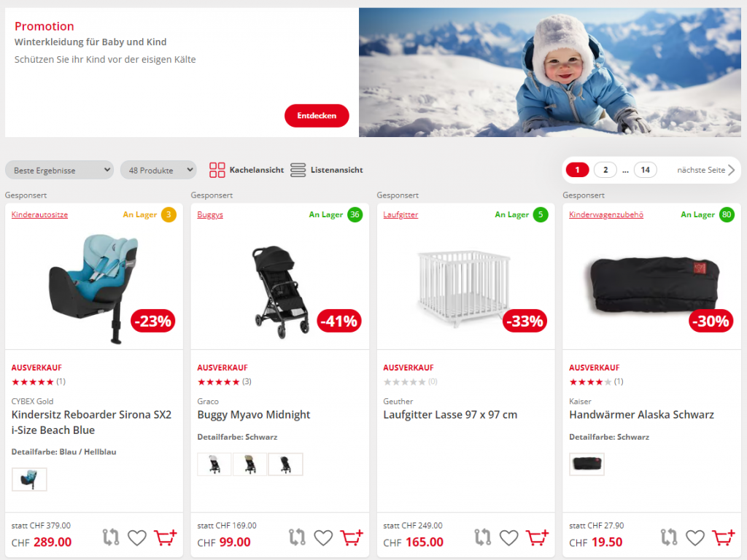747x560 pixels.
Task: Add Handwärmer Alaska Schwarz to cart
Action: (723, 537)
